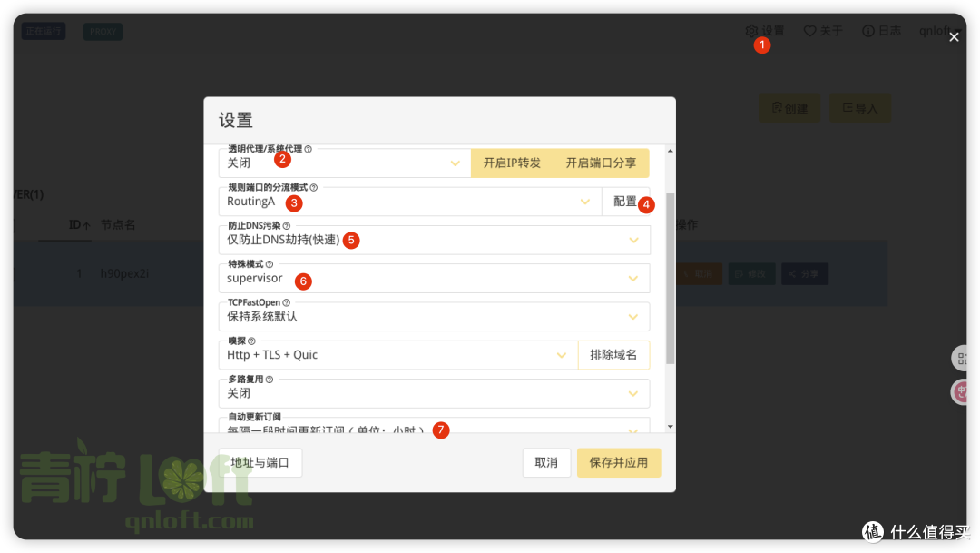Click the settings dialog scrollbar thumb
The image size is (980, 553).
click(670, 279)
